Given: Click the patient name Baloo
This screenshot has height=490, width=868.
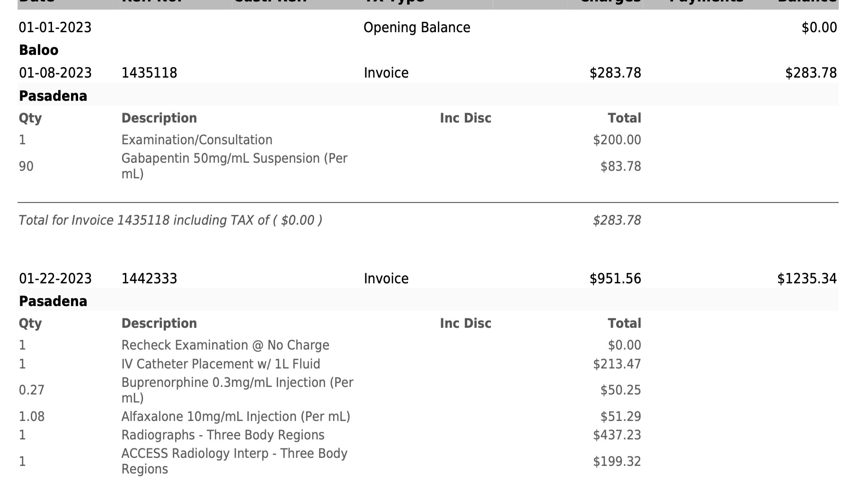Looking at the screenshot, I should click(39, 50).
